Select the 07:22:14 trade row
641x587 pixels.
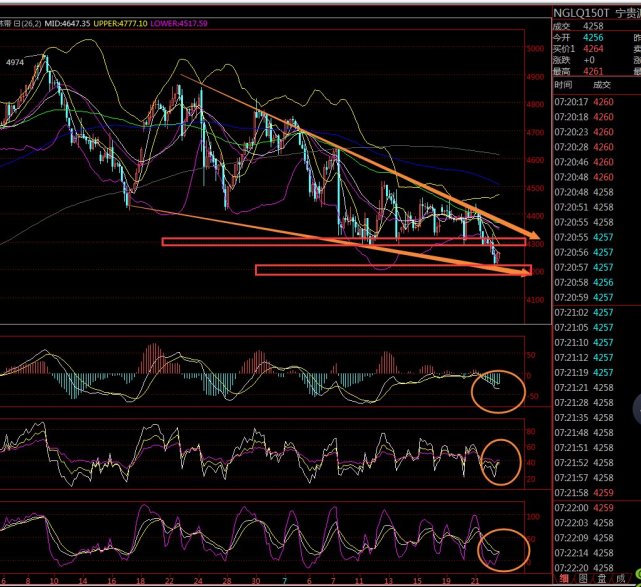584,553
